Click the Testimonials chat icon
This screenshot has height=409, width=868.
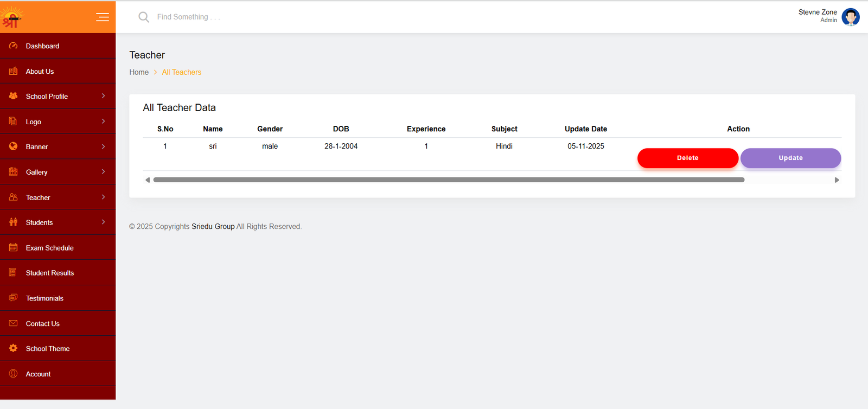point(14,298)
